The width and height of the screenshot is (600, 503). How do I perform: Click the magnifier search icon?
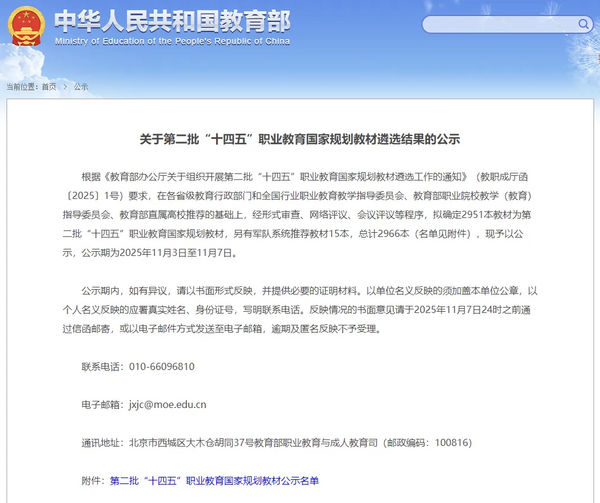583,24
